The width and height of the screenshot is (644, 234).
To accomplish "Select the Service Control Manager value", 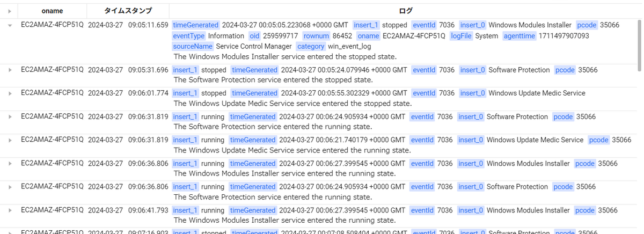I will (x=254, y=47).
